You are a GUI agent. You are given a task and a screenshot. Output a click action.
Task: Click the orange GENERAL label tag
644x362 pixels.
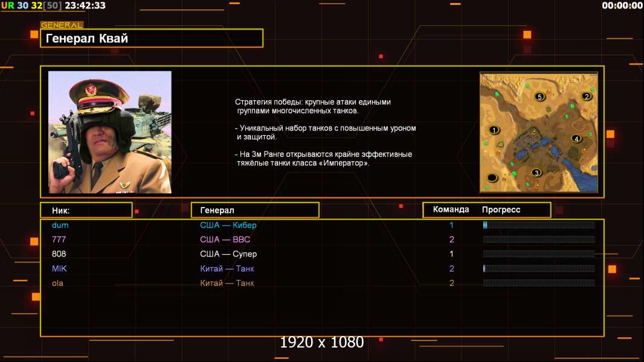coord(62,25)
